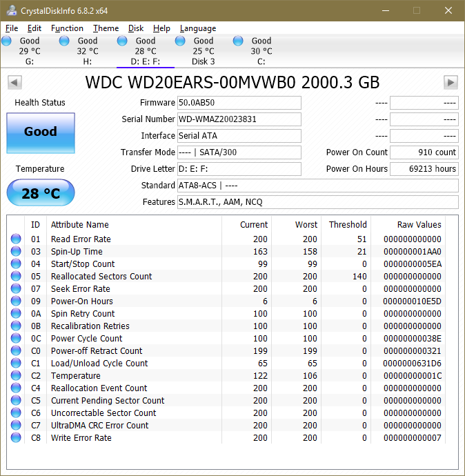The image size is (465, 476).
Task: Click the Power On Count value field
Action: [424, 152]
